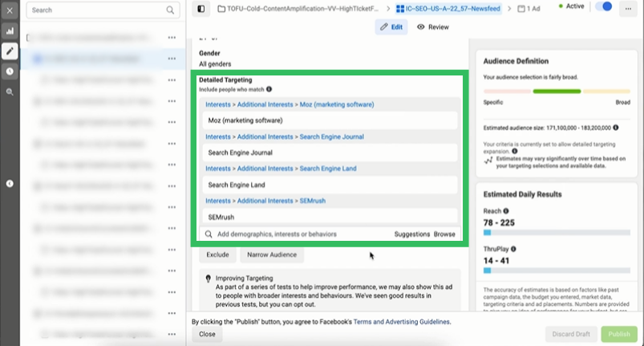Switch to the Edit tab
644x346 pixels.
click(x=391, y=27)
